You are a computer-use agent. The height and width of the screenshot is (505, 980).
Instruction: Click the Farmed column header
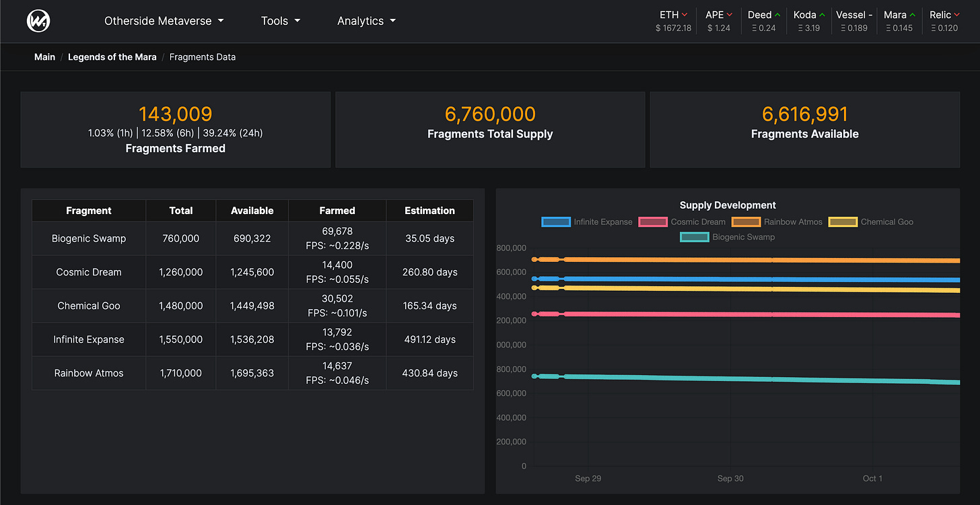point(337,211)
